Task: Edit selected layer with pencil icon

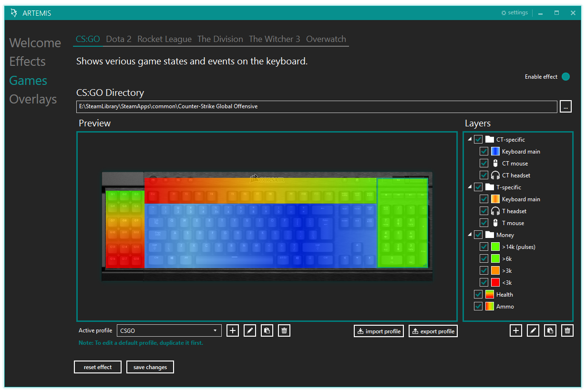Action: click(x=533, y=330)
